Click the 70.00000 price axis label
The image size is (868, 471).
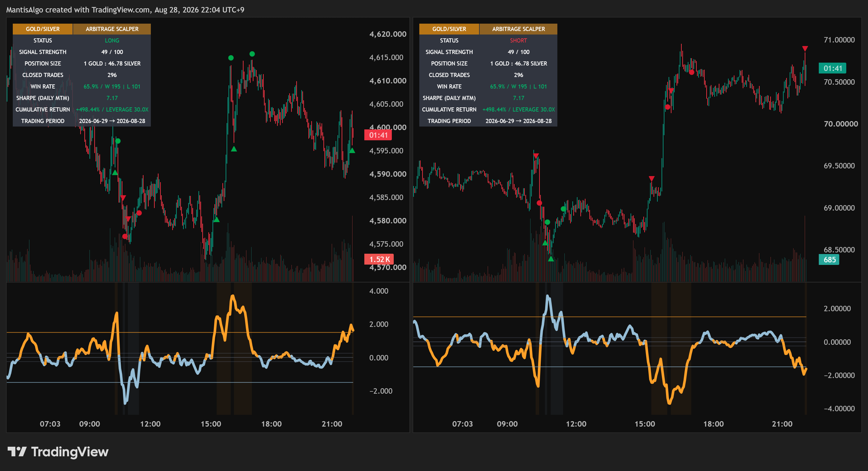click(x=841, y=124)
